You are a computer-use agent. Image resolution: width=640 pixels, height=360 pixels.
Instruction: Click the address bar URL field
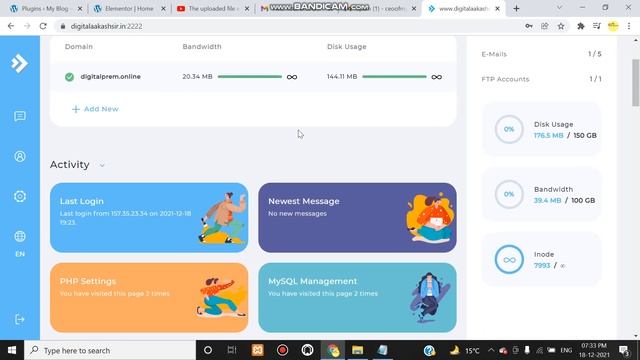[x=286, y=26]
